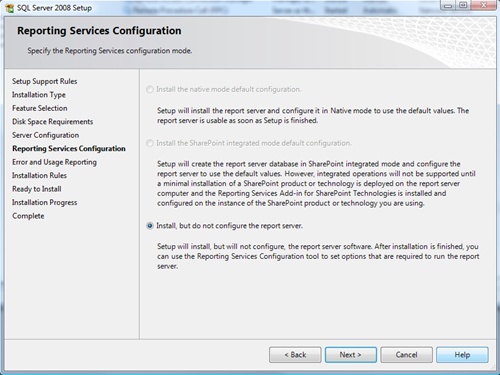Click the SQL Server Setup title bar icon
Screen dimensions: 500x375
(x=10, y=8)
